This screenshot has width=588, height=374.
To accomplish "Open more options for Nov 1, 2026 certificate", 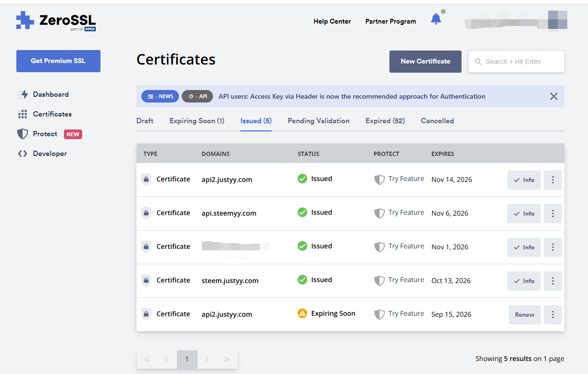I will (x=553, y=247).
